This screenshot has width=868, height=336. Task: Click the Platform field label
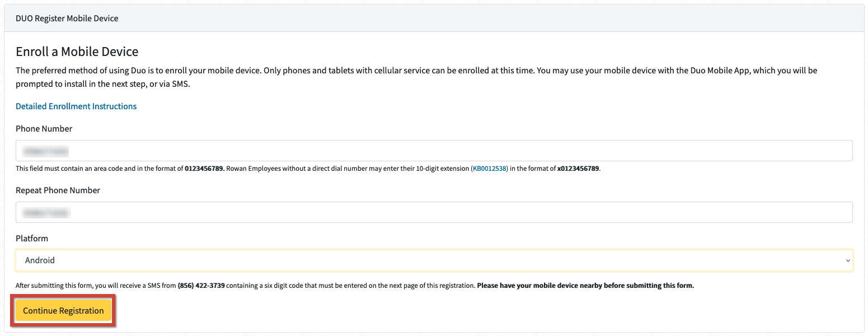[32, 239]
